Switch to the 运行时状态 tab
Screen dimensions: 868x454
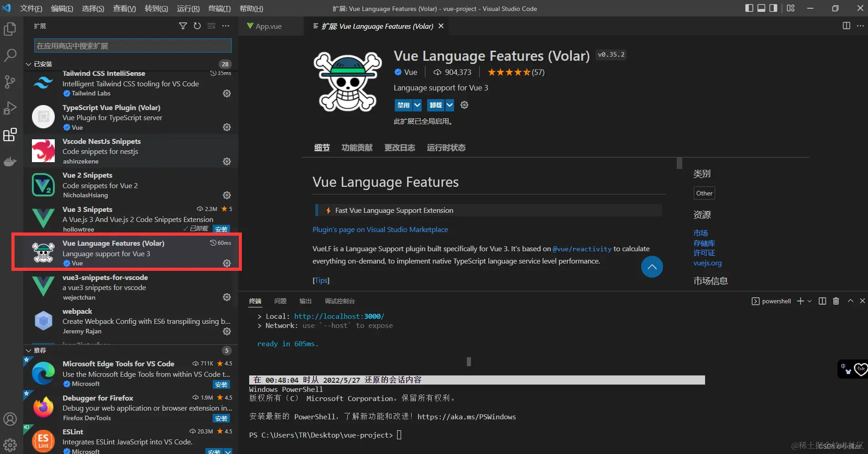446,148
